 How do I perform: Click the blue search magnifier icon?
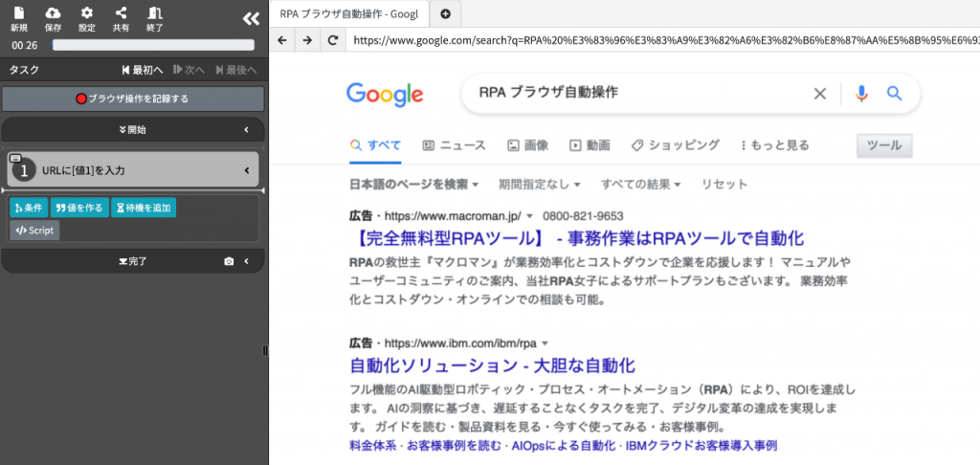895,94
